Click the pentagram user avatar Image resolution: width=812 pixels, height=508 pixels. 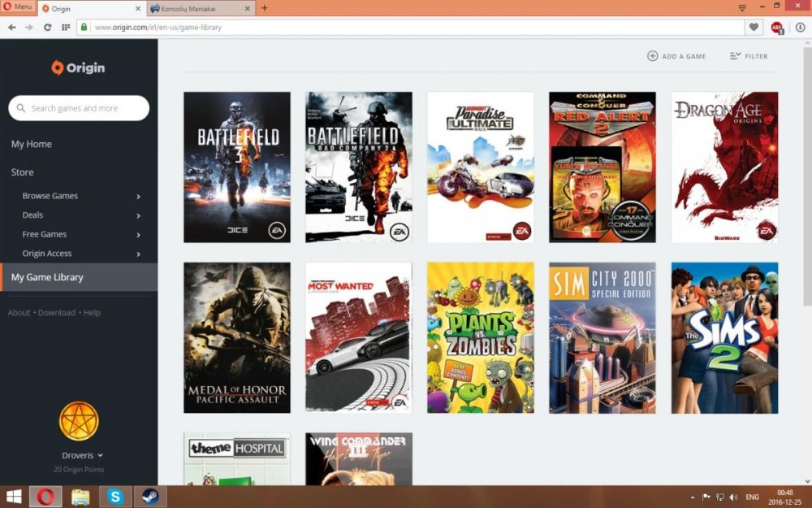click(x=79, y=421)
